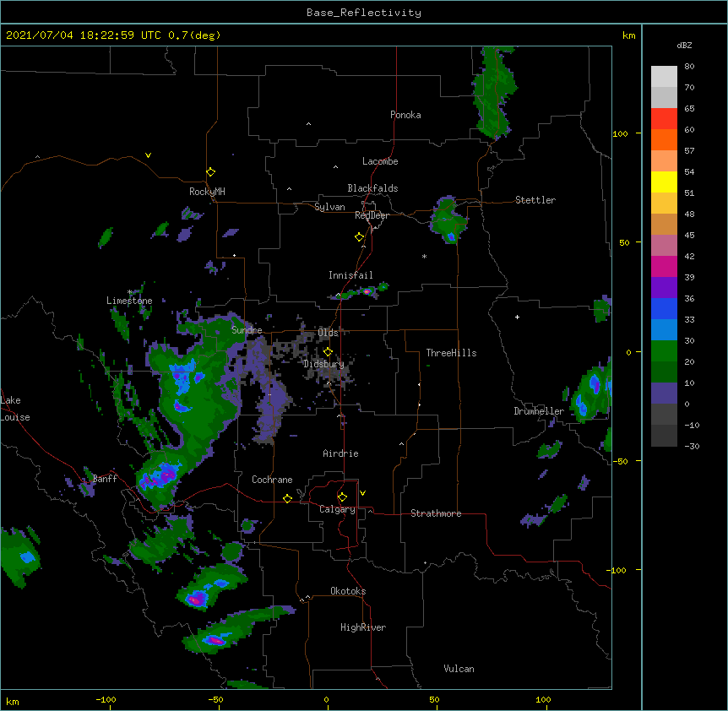Click the Ponoka city label
Screen dimensions: 728x711
point(405,115)
